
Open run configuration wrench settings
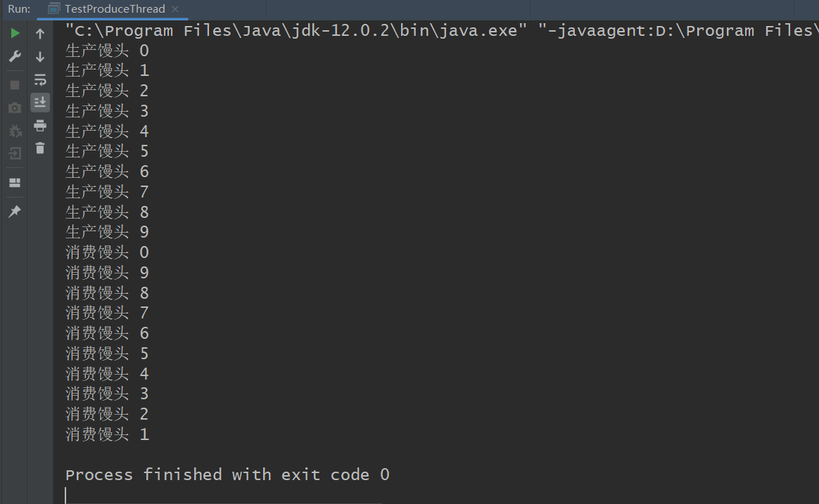coord(15,56)
